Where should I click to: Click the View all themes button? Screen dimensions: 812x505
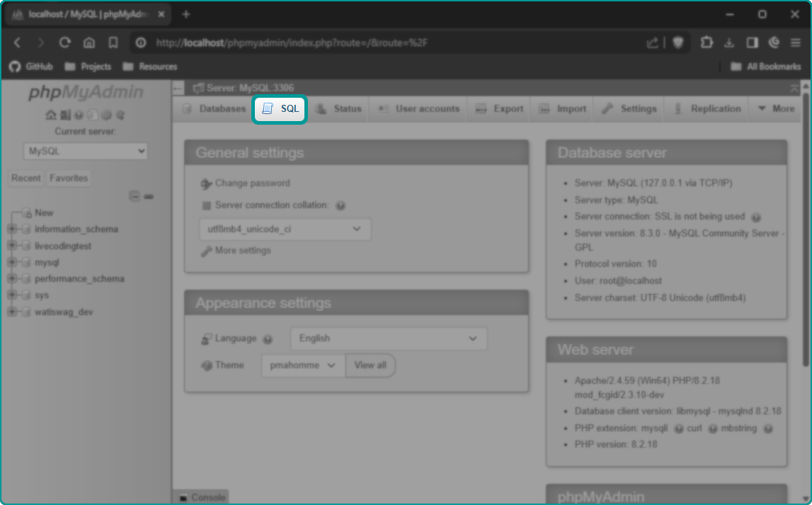pyautogui.click(x=370, y=365)
